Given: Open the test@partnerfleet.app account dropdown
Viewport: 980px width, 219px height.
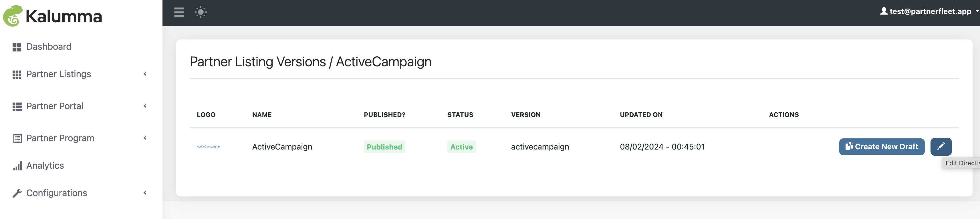Looking at the screenshot, I should click(x=929, y=11).
